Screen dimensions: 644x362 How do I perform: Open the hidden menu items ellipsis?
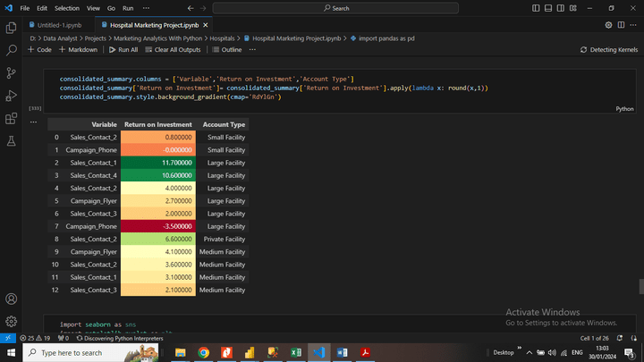click(x=146, y=8)
